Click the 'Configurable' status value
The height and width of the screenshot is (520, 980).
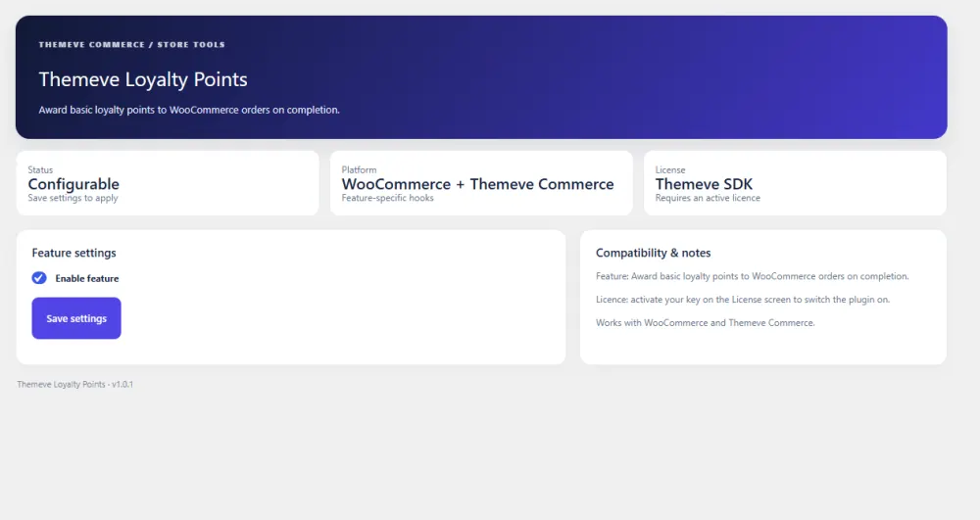73,184
